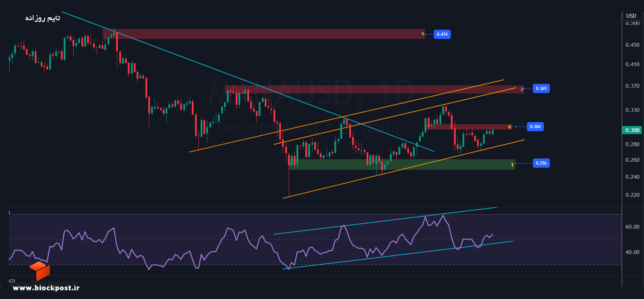Select the lowest orange ascending channel line
Screen dimensions: 644x299
(403, 169)
